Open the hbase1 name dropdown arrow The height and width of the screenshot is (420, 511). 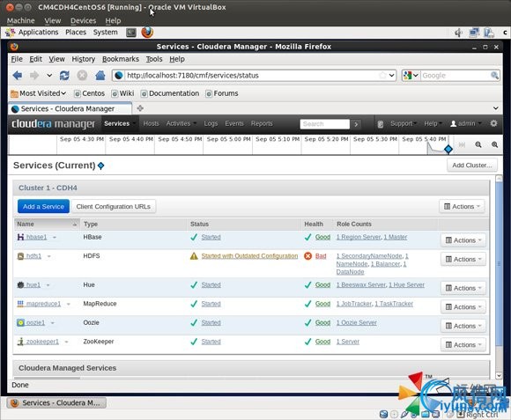(x=55, y=238)
